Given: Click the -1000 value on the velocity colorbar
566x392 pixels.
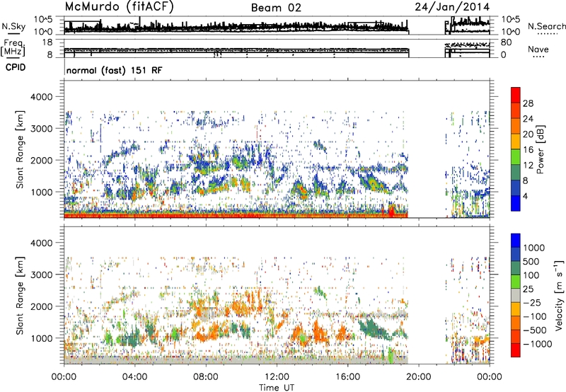Looking at the screenshot, I should pyautogui.click(x=537, y=344).
